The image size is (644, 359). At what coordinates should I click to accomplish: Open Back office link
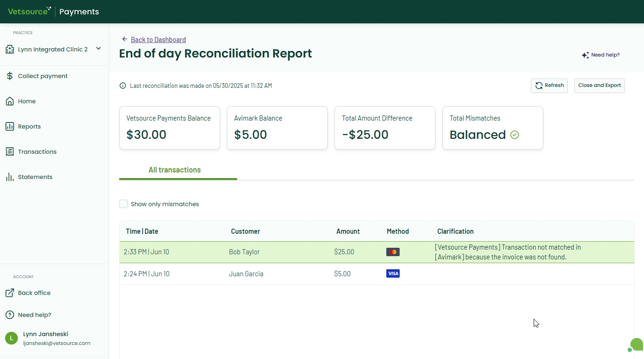point(34,293)
